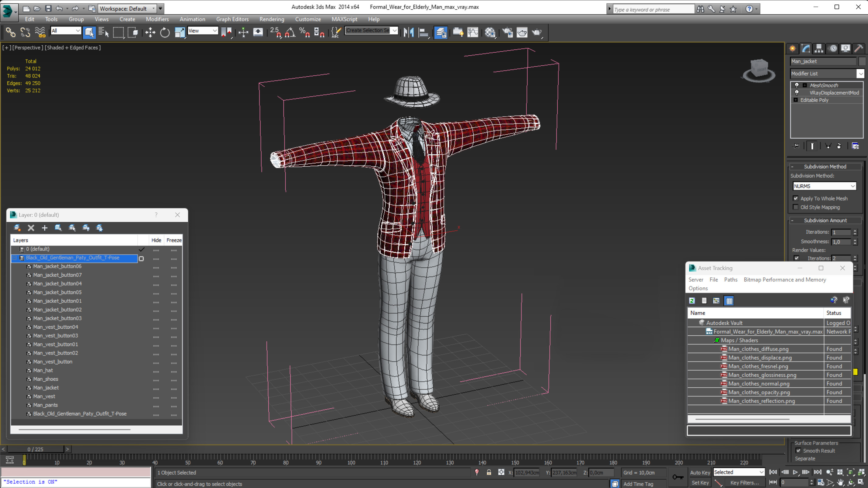
Task: Switch to the Create command panel
Action: pos(793,48)
